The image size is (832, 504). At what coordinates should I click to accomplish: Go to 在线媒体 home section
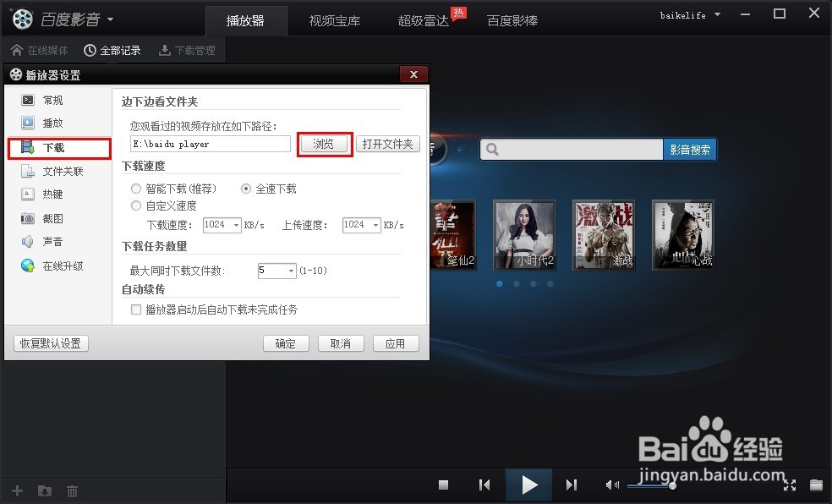(x=39, y=51)
